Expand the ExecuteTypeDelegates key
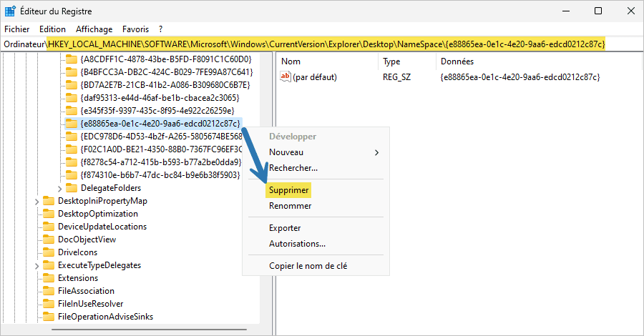 click(x=37, y=266)
